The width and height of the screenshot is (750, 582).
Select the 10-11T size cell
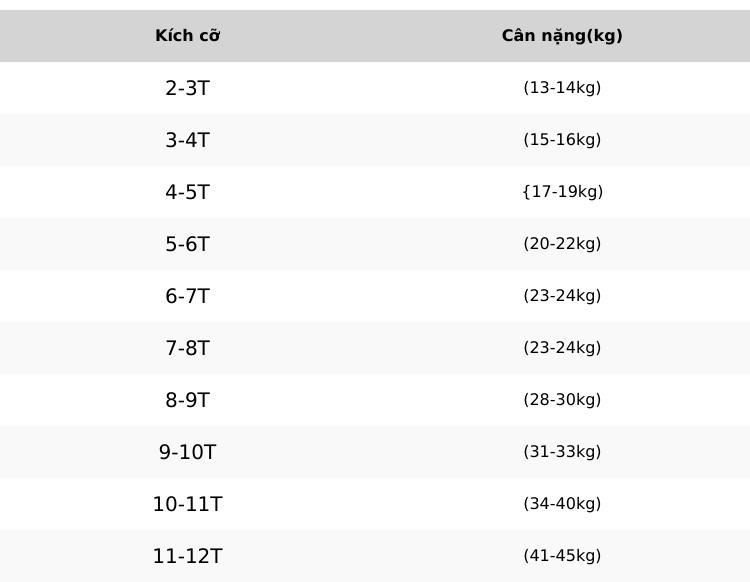pos(188,504)
